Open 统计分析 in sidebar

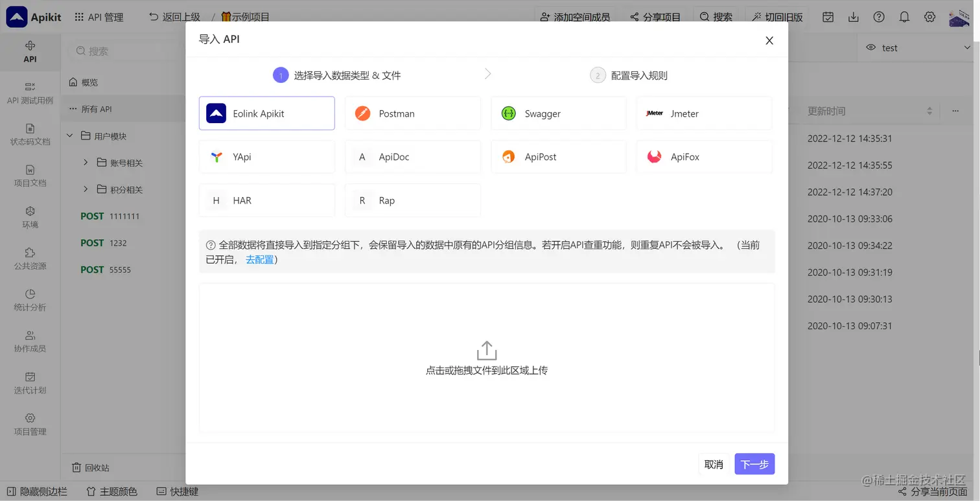pos(30,301)
